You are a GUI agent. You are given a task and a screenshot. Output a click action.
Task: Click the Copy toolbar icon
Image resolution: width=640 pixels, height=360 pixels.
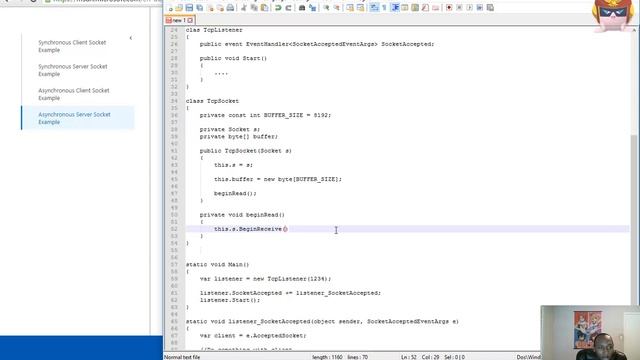[x=254, y=8]
